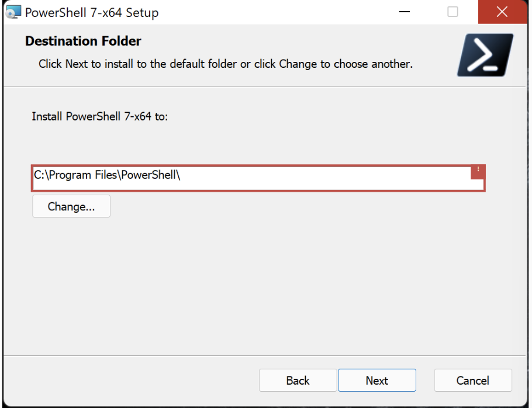The height and width of the screenshot is (408, 532).
Task: Minimize the setup window
Action: (404, 12)
